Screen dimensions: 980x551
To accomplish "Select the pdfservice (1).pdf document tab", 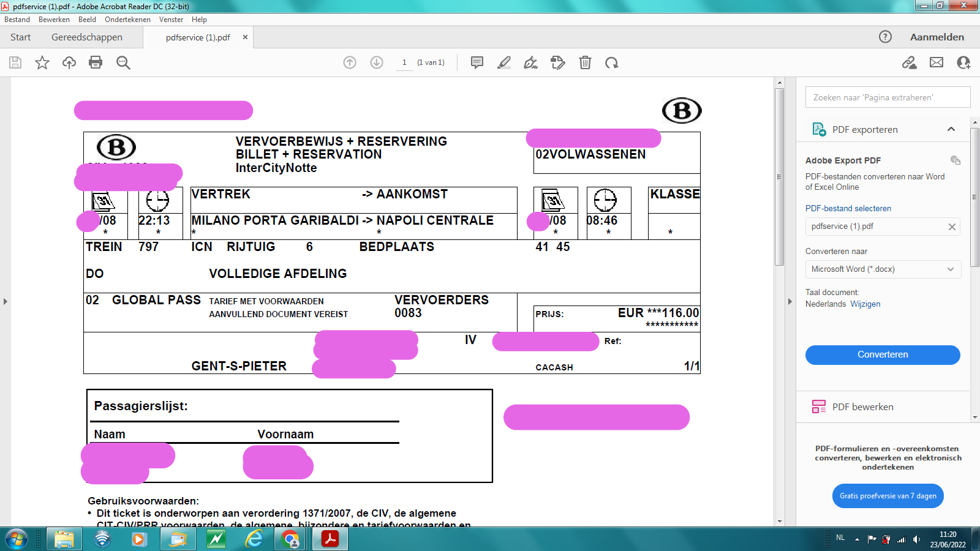I will (x=198, y=37).
